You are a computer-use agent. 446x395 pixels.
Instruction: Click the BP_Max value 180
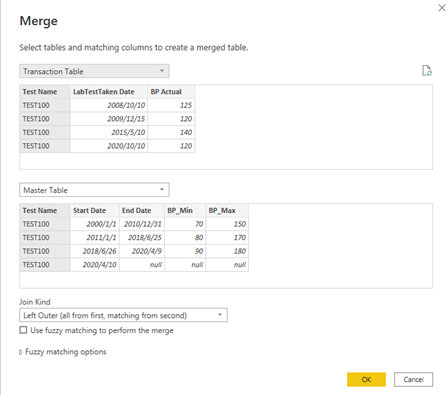click(227, 251)
